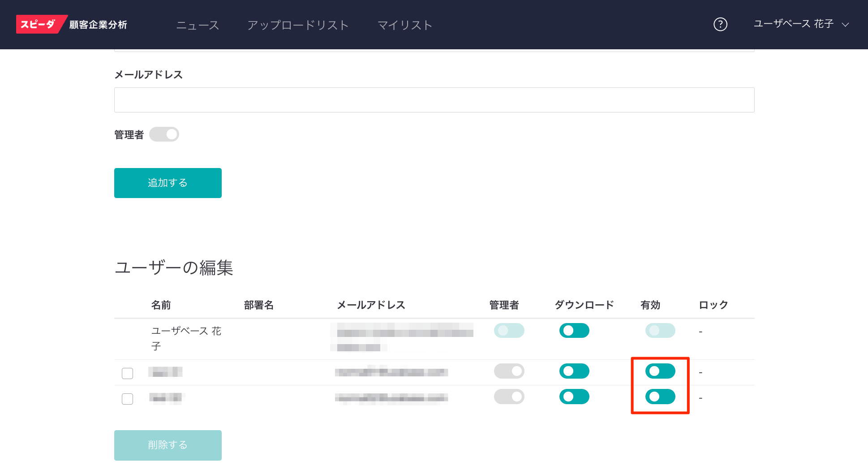Click the 顧客企業分析 title text in header
Screen dimensions: 868x466
[98, 25]
